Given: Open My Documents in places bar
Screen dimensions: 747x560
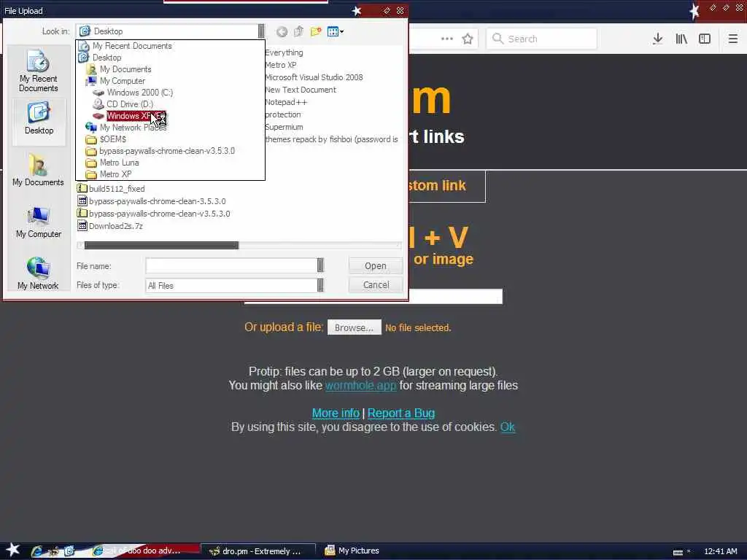Looking at the screenshot, I should [38, 170].
